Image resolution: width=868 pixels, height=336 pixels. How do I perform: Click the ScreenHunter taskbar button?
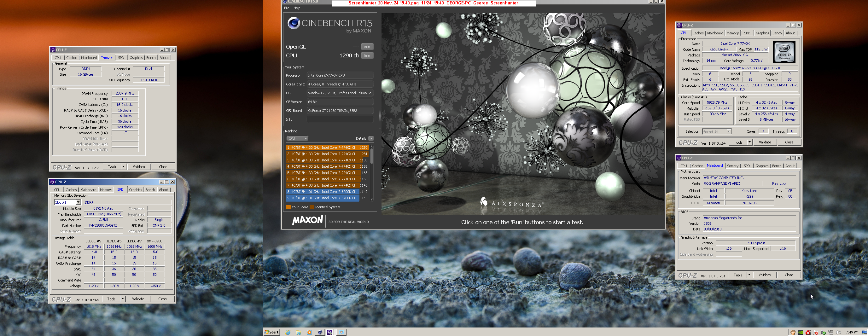point(341,332)
